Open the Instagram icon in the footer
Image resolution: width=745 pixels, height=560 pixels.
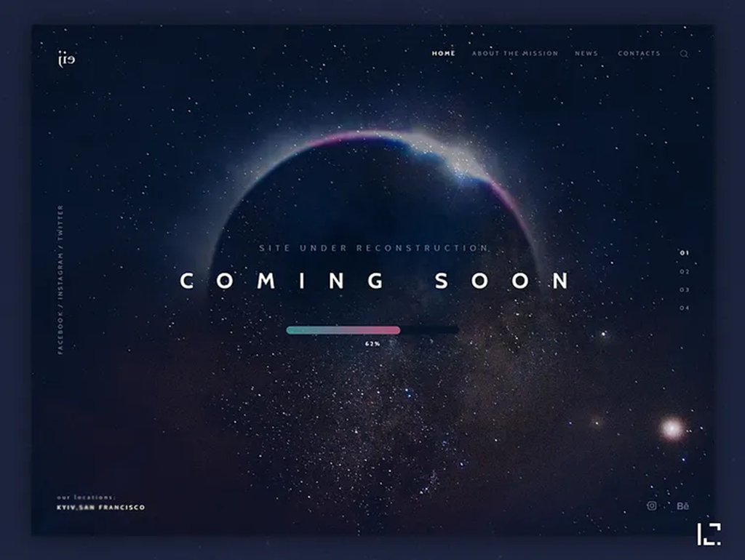pyautogui.click(x=652, y=505)
